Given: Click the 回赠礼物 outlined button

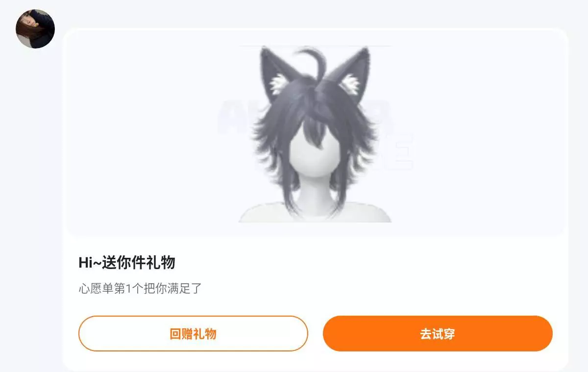Looking at the screenshot, I should [193, 334].
